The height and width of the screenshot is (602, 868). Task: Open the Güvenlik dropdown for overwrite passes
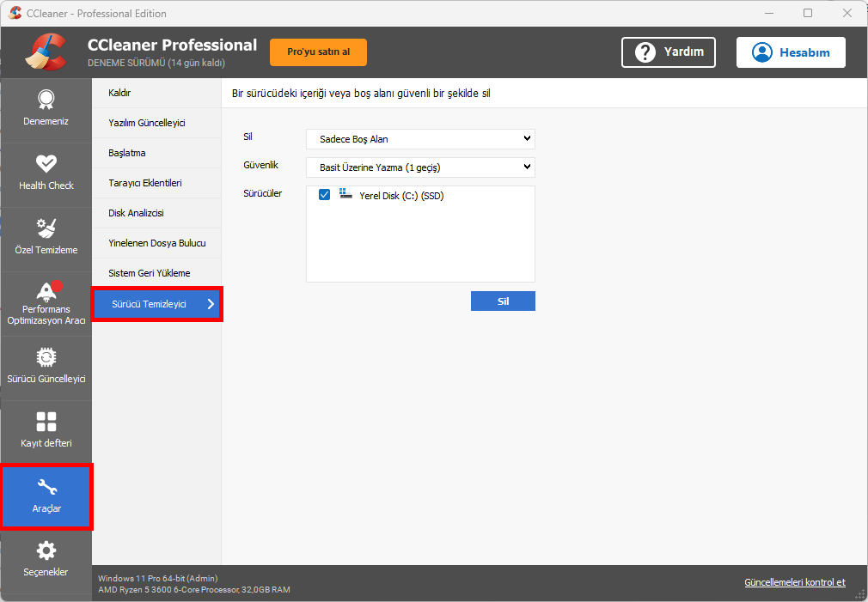click(x=420, y=167)
